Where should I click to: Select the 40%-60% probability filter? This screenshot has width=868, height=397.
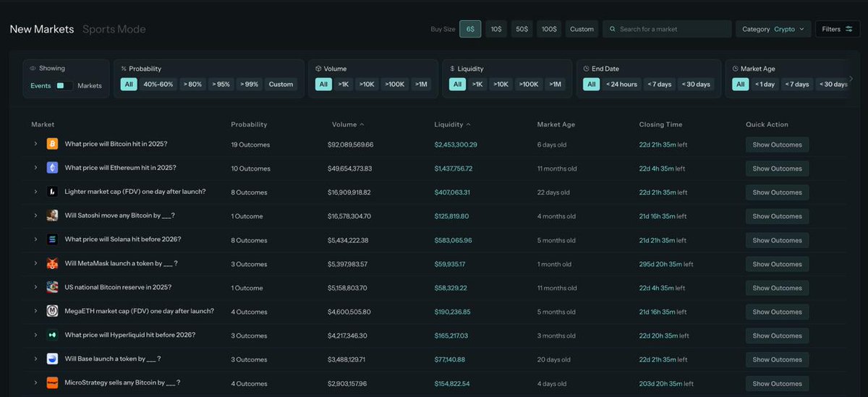pos(158,84)
